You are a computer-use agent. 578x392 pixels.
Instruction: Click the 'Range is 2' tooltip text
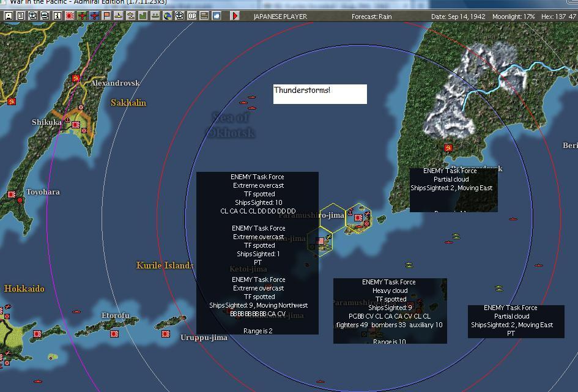coord(258,331)
